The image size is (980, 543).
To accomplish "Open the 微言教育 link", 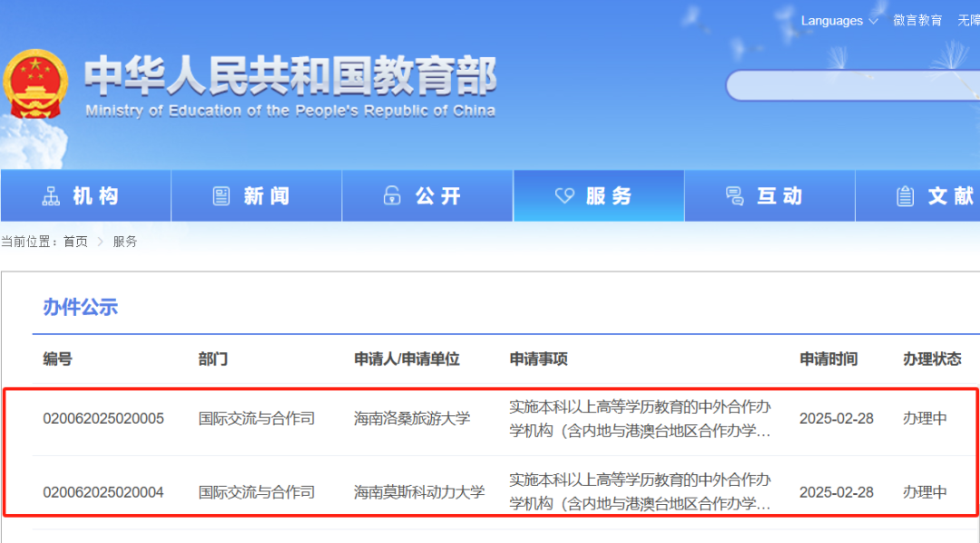I will 917,21.
